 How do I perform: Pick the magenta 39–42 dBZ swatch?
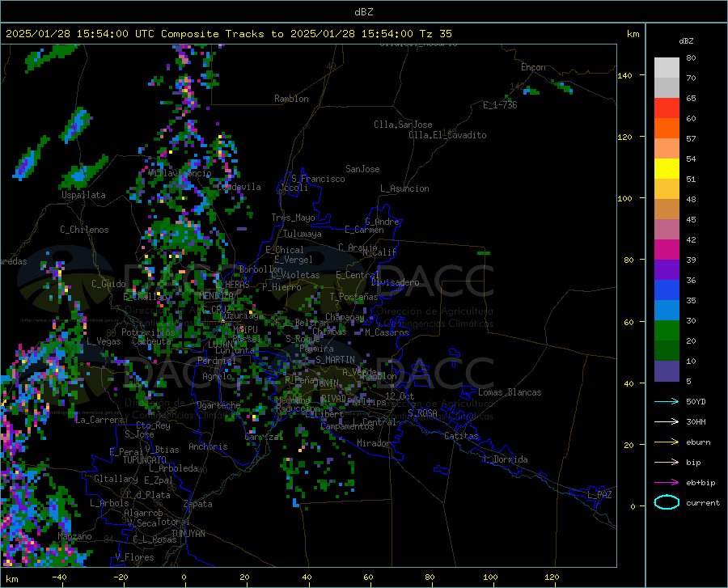pos(667,250)
